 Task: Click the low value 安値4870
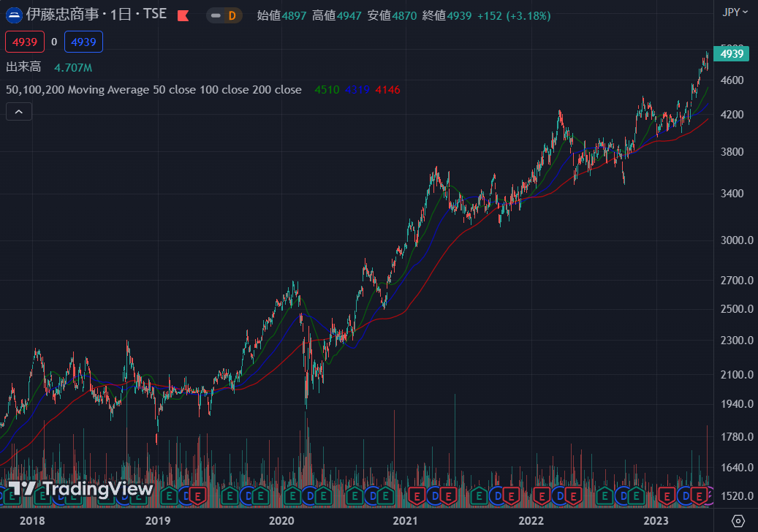click(392, 15)
